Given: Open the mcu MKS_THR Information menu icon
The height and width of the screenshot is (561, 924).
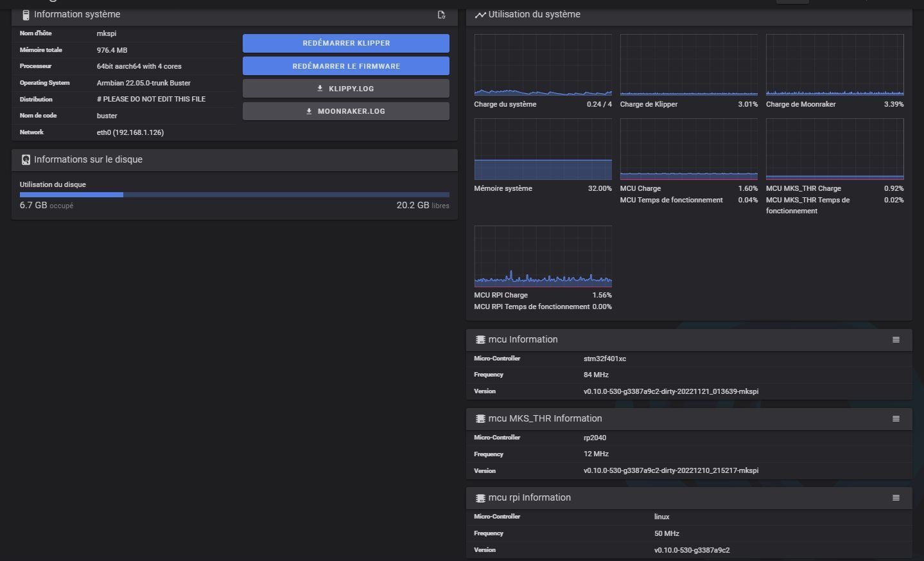Looking at the screenshot, I should pyautogui.click(x=896, y=419).
